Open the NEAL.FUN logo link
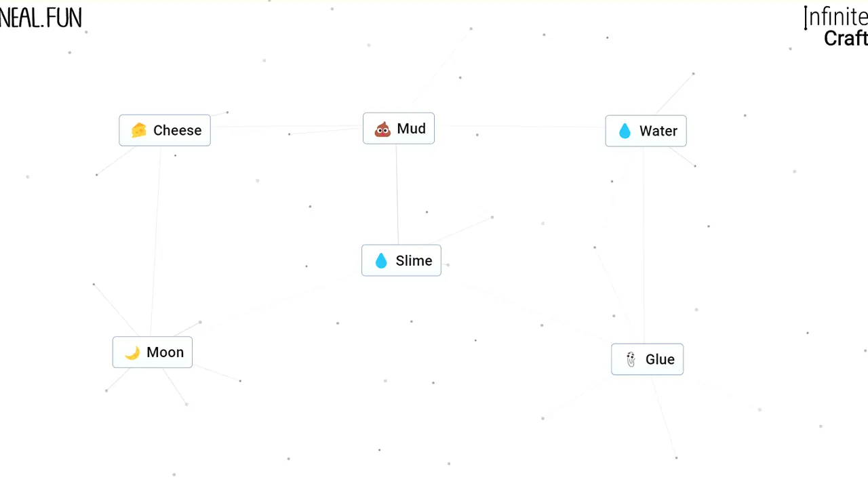868x488 pixels. pyautogui.click(x=41, y=18)
